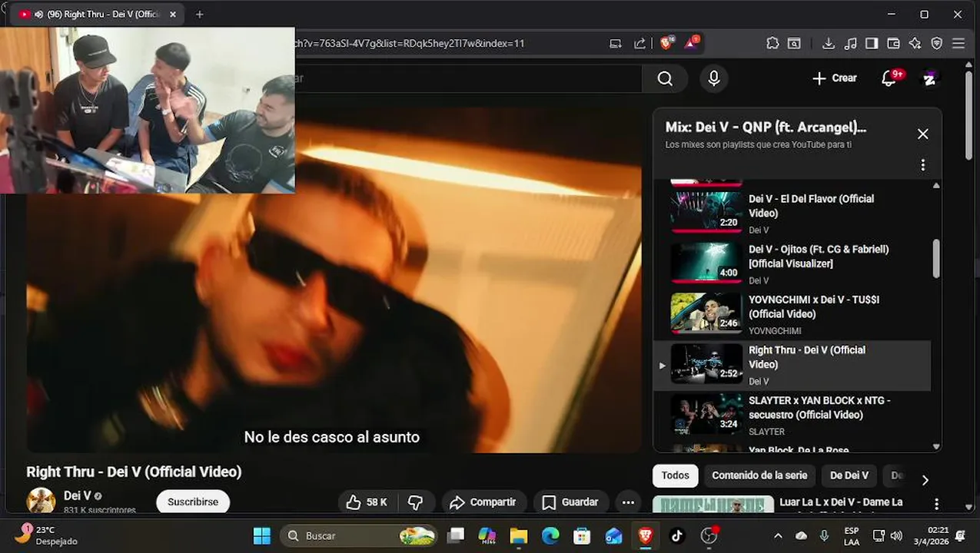Close the Mix playlist panel
Viewport: 980px width, 553px height.
[923, 134]
